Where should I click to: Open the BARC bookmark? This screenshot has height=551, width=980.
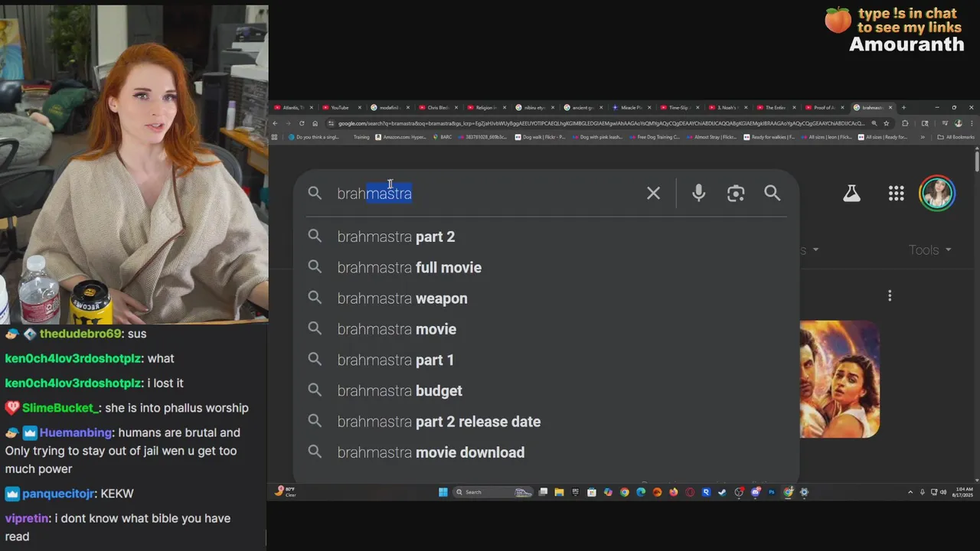(x=443, y=137)
